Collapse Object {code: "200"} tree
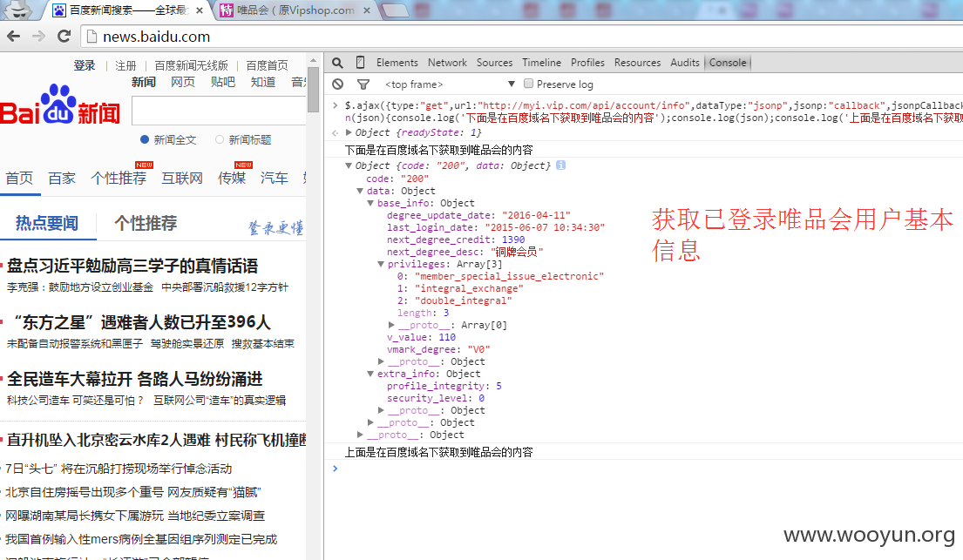The image size is (963, 560). (349, 165)
